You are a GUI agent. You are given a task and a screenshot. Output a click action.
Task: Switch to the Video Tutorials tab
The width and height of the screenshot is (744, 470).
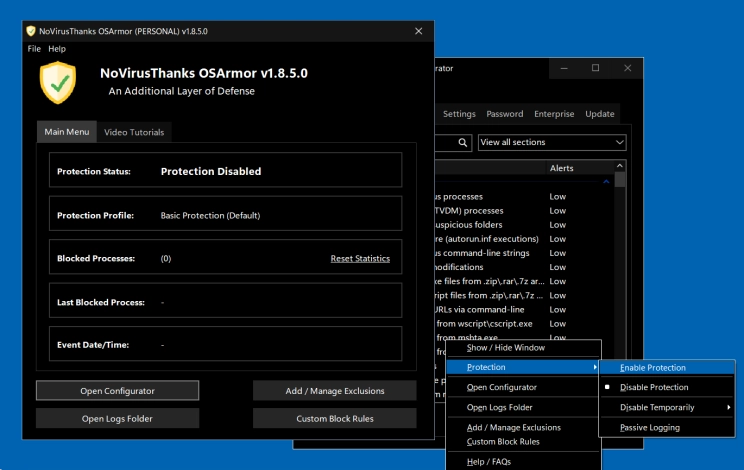click(134, 132)
